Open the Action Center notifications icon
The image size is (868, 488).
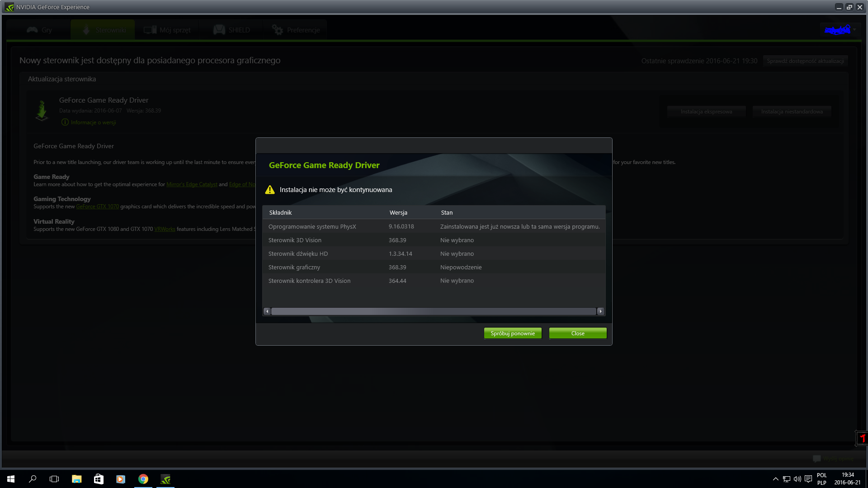click(808, 479)
